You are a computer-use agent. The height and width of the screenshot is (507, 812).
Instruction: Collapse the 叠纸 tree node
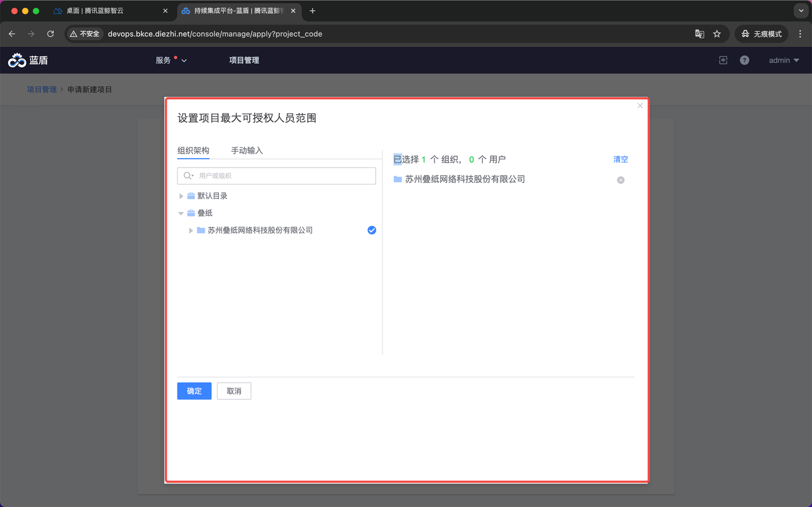coord(181,214)
